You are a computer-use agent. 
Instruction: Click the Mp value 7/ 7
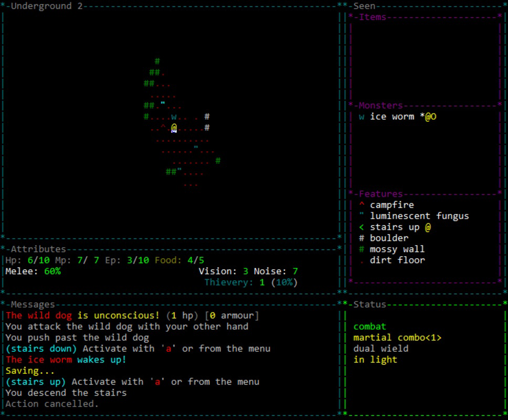click(x=88, y=260)
